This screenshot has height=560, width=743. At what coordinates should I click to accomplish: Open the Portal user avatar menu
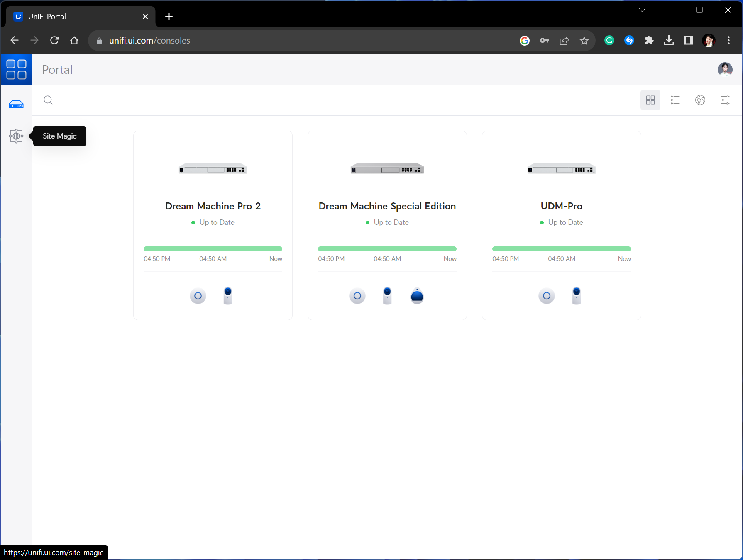[x=725, y=69]
